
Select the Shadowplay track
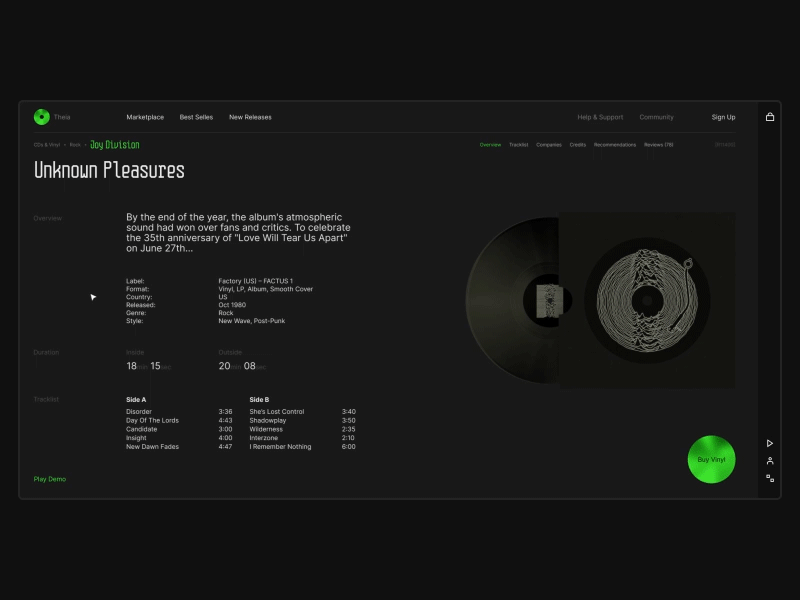pyautogui.click(x=267, y=420)
